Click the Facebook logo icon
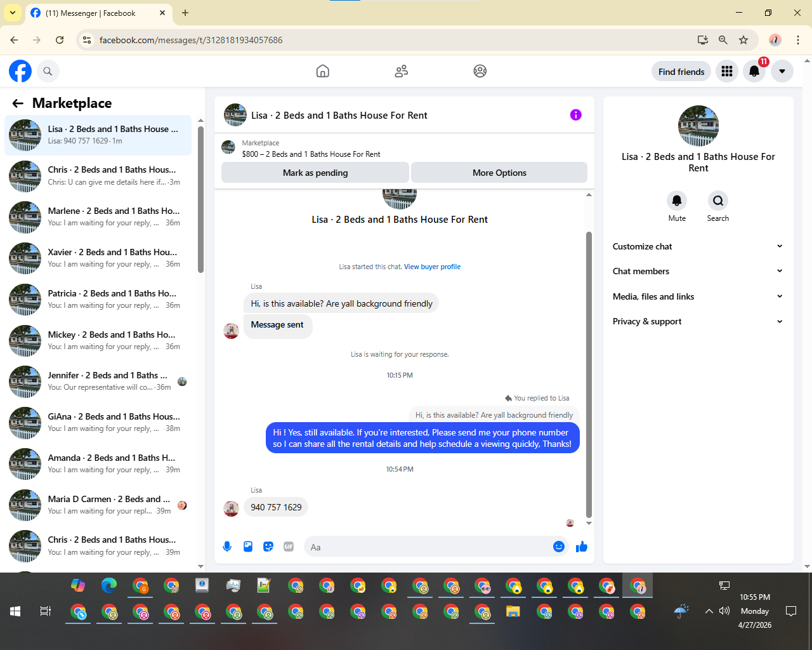This screenshot has height=650, width=812. [20, 71]
